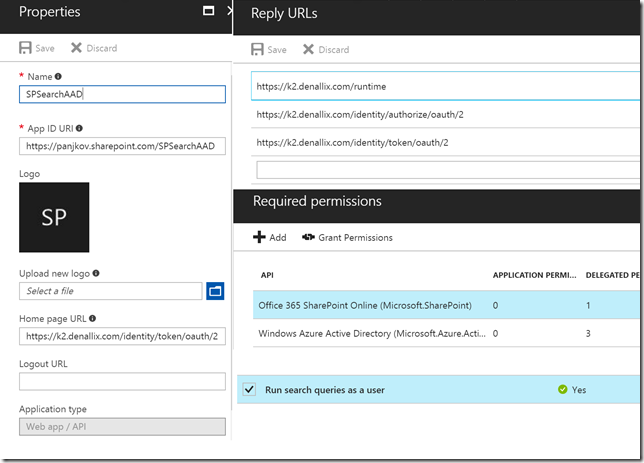Select Windows Azure Active Directory row
This screenshot has height=463, width=644.
[x=446, y=333]
